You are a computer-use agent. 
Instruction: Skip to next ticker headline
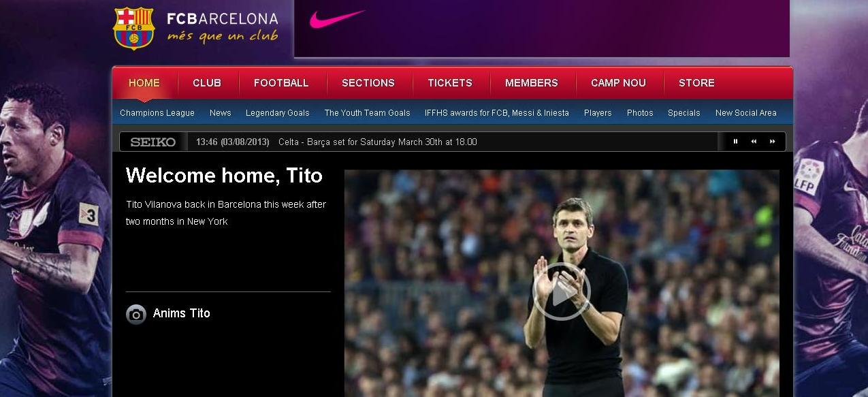(x=772, y=142)
